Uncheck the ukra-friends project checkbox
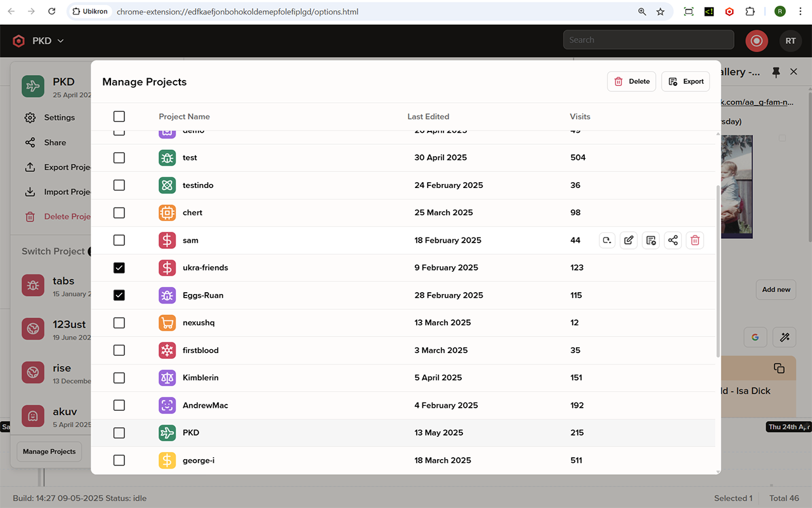This screenshot has height=508, width=812. pos(119,267)
